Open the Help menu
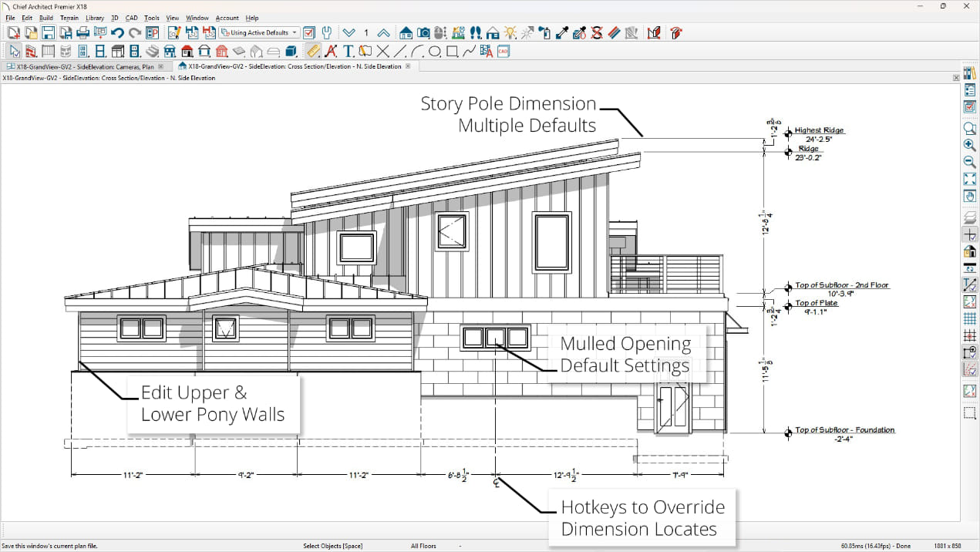 252,18
